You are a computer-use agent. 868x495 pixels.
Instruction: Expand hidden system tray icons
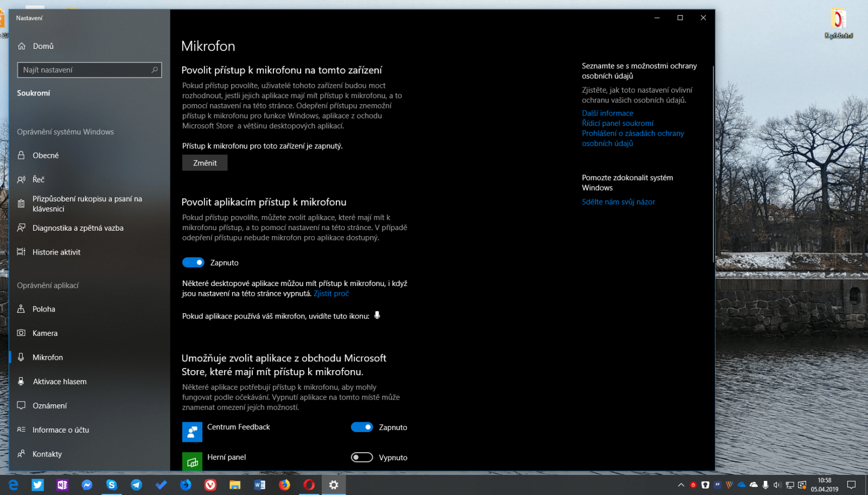pyautogui.click(x=681, y=485)
